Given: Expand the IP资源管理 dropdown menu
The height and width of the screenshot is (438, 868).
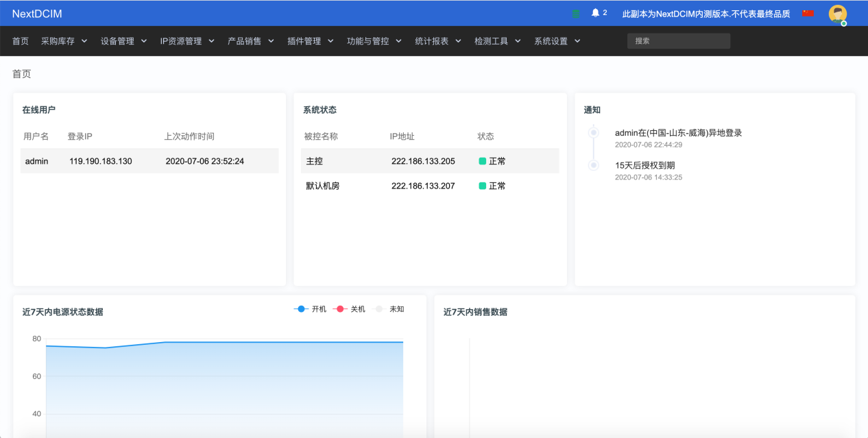Looking at the screenshot, I should (187, 41).
